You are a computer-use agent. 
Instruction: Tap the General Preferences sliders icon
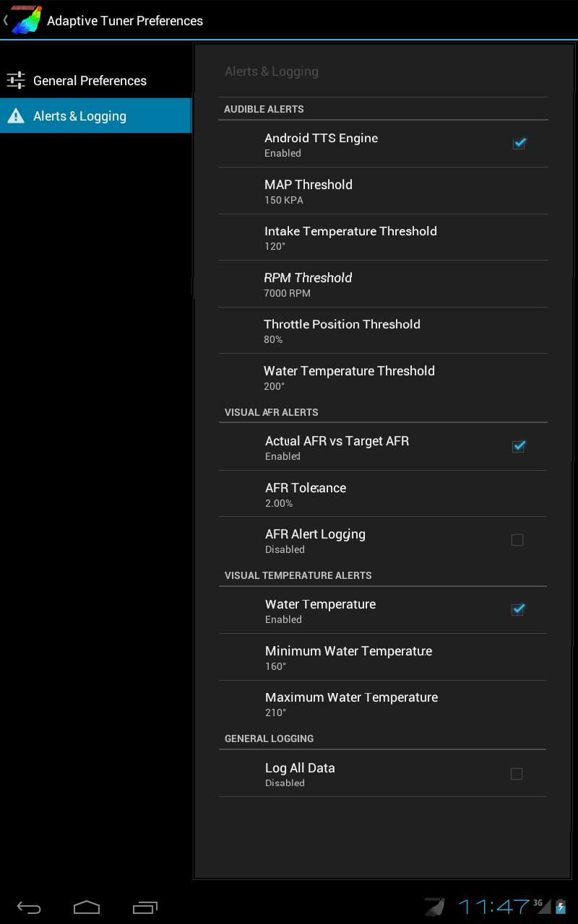coord(16,80)
